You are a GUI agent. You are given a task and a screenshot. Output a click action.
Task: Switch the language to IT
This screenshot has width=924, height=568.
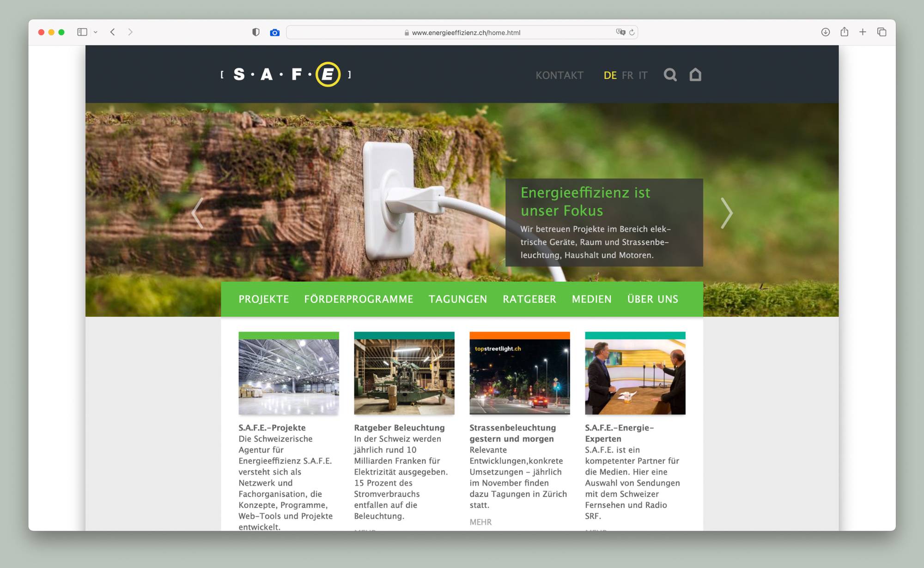click(643, 75)
